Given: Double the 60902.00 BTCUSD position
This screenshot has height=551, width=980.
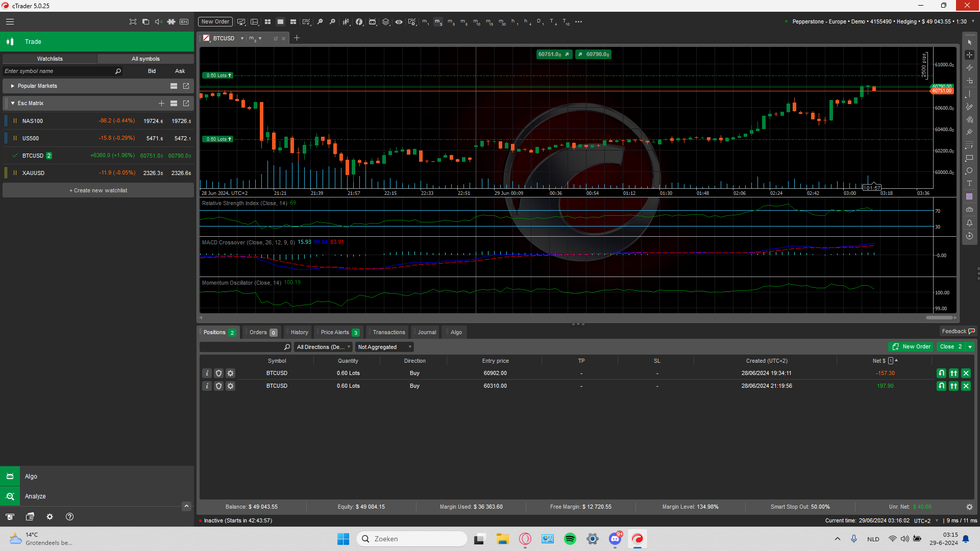Looking at the screenshot, I should 953,373.
